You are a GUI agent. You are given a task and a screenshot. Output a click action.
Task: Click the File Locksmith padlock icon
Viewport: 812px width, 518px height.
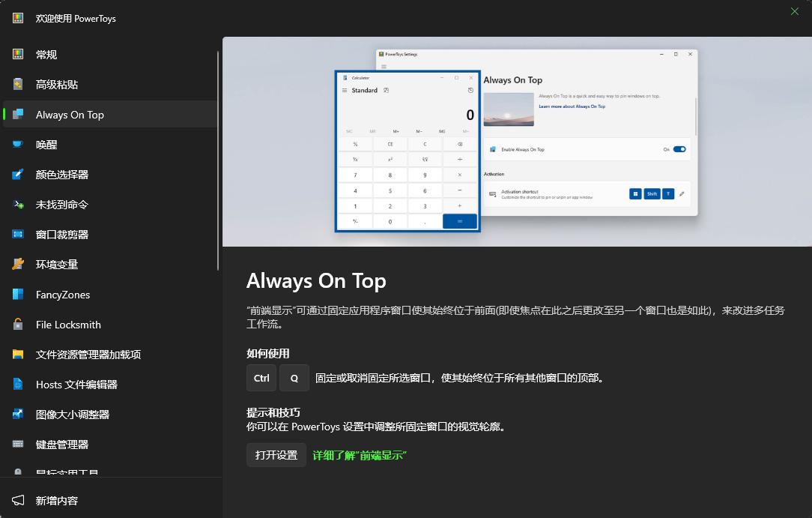click(18, 325)
